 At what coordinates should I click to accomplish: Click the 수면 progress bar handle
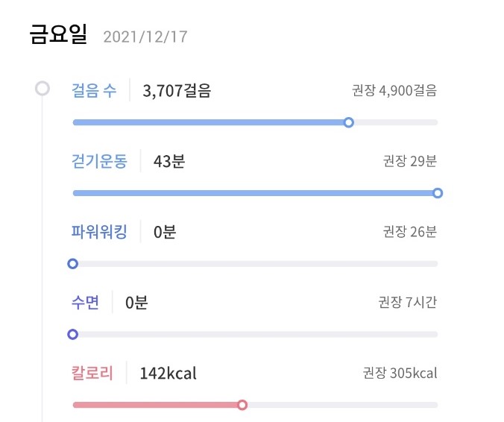[x=72, y=335]
